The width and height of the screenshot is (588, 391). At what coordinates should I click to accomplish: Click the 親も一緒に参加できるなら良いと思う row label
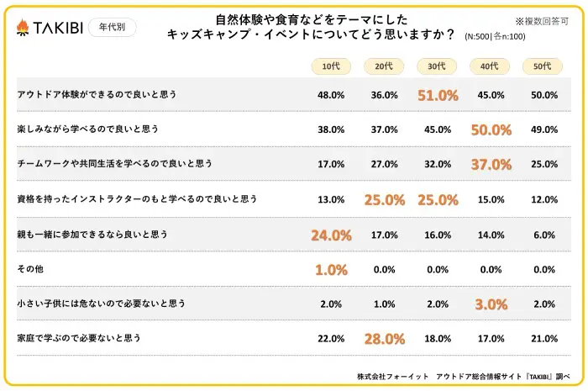[96, 235]
